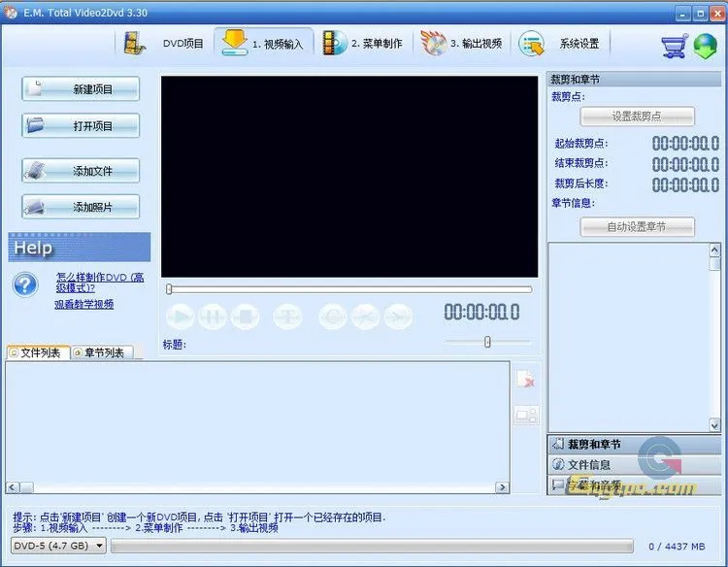The height and width of the screenshot is (567, 728).
Task: Open the DVD-5 (4.7 GB) disc type dropdown
Action: pyautogui.click(x=58, y=546)
